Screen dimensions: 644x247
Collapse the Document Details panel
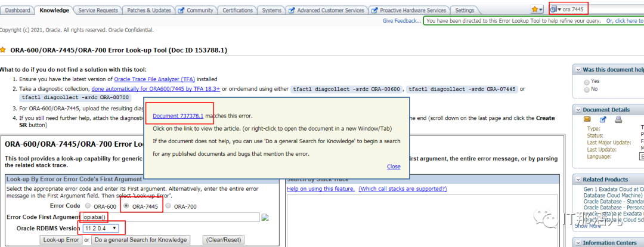click(x=578, y=110)
